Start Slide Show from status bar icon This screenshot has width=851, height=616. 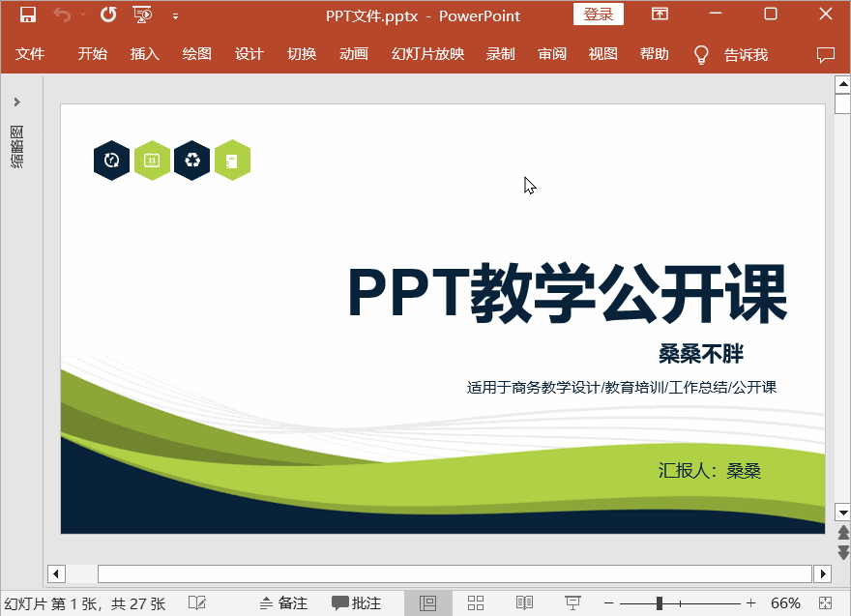pos(572,603)
